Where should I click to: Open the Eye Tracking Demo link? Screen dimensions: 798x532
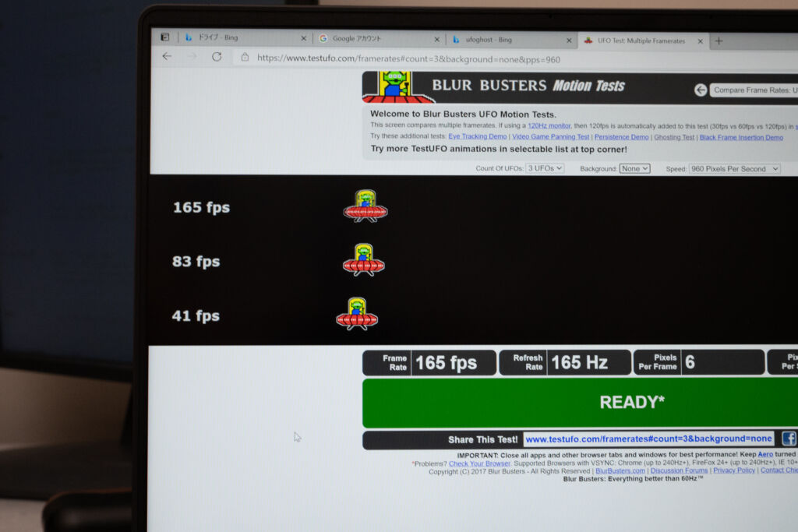478,136
